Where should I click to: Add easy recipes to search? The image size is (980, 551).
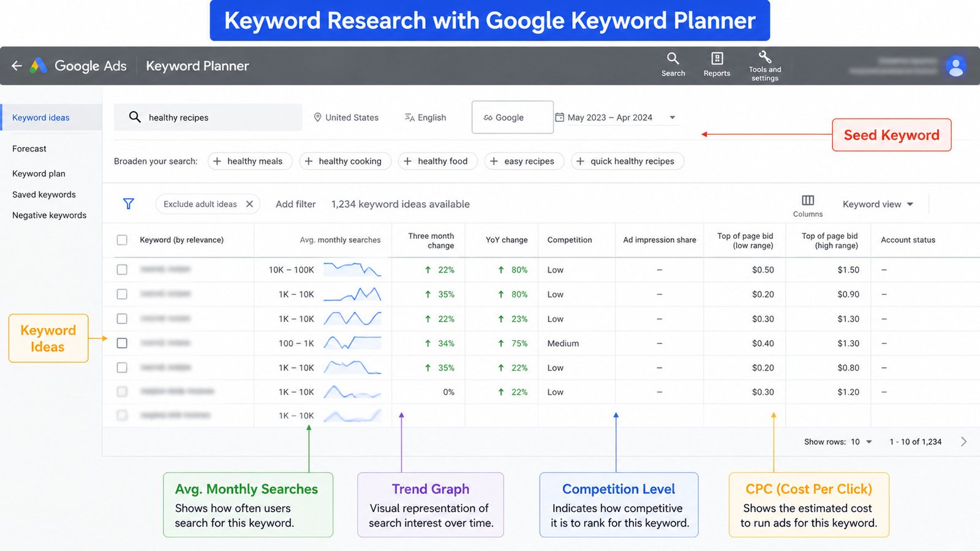[524, 161]
